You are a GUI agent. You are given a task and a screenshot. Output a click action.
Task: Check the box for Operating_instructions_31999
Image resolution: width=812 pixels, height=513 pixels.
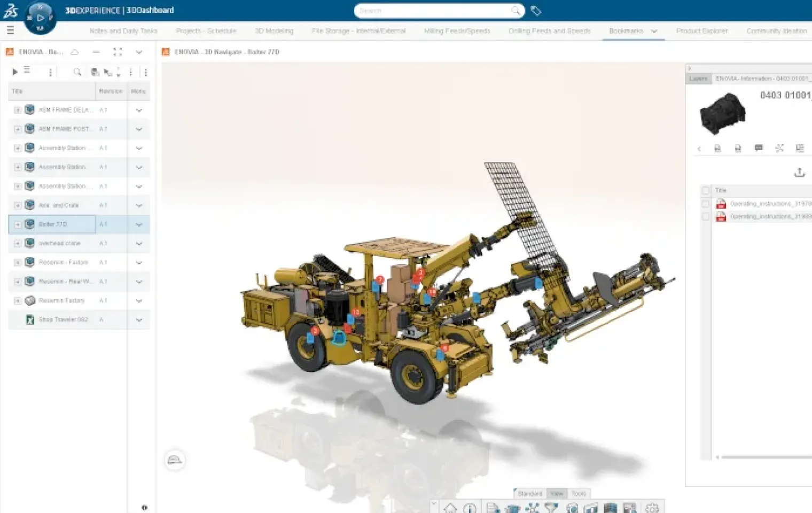[706, 216]
